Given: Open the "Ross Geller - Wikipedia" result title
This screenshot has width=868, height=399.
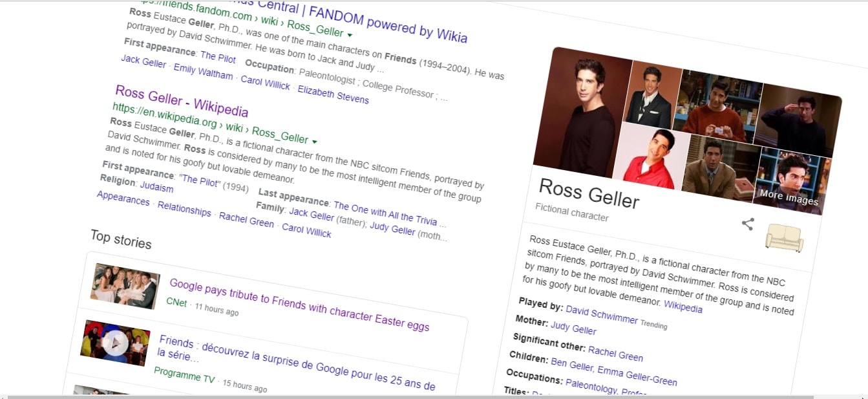Looking at the screenshot, I should pyautogui.click(x=182, y=102).
